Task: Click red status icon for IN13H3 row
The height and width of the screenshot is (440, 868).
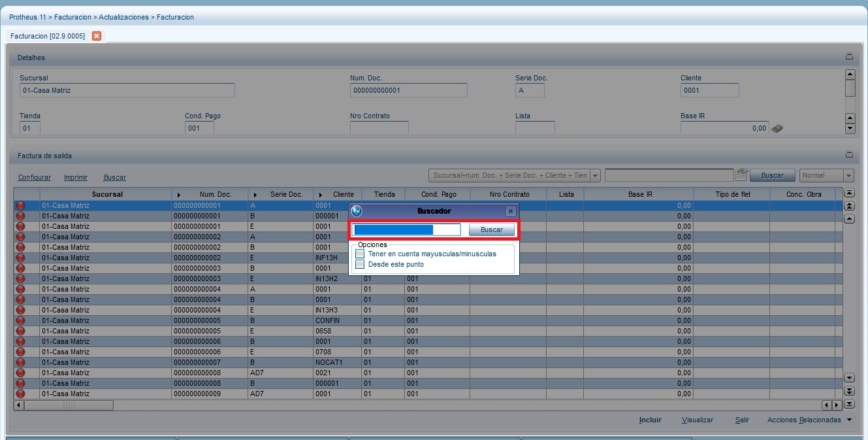Action: (x=20, y=310)
